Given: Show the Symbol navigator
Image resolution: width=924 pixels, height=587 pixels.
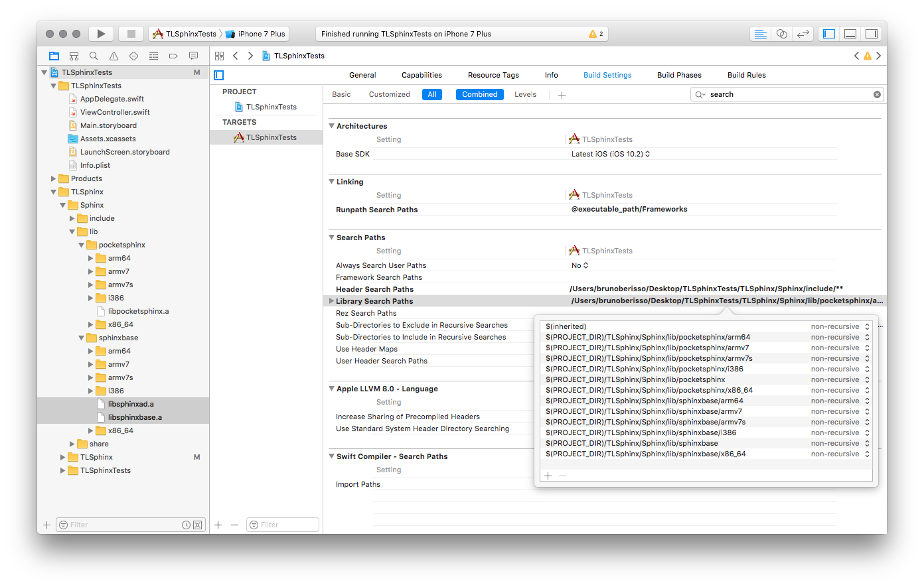Looking at the screenshot, I should pyautogui.click(x=74, y=56).
